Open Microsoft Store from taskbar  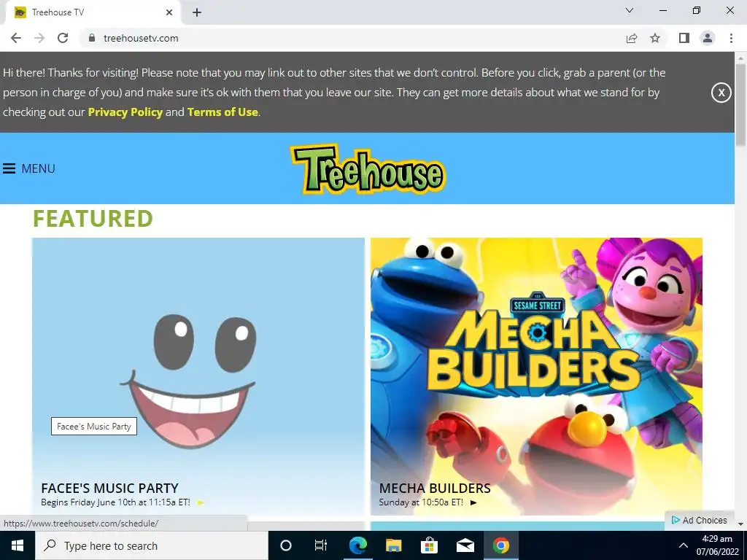point(429,545)
